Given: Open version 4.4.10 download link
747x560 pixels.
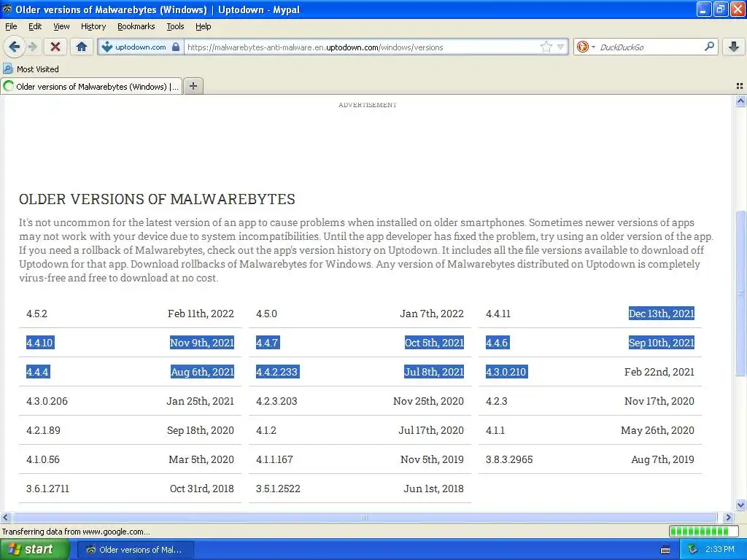Looking at the screenshot, I should pos(40,343).
